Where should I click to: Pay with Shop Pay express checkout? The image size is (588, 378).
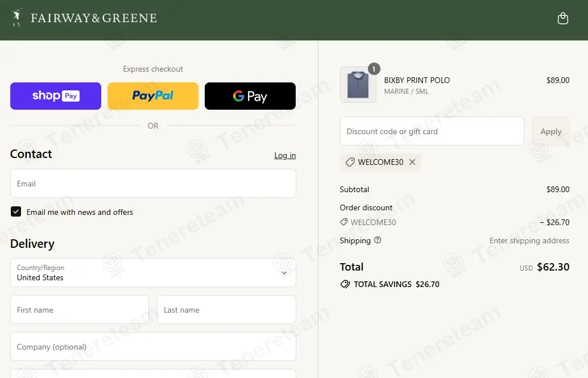coord(56,96)
